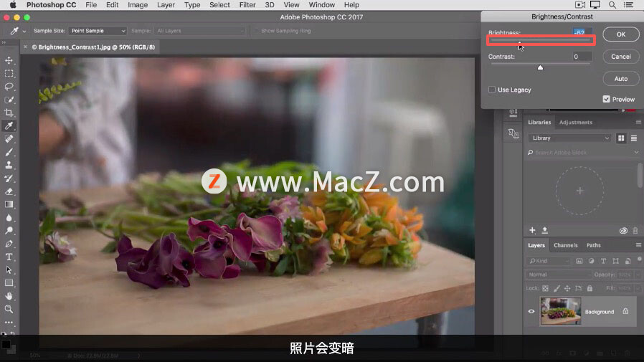Upload graphic to library icon
644x362 pixels.
click(545, 230)
